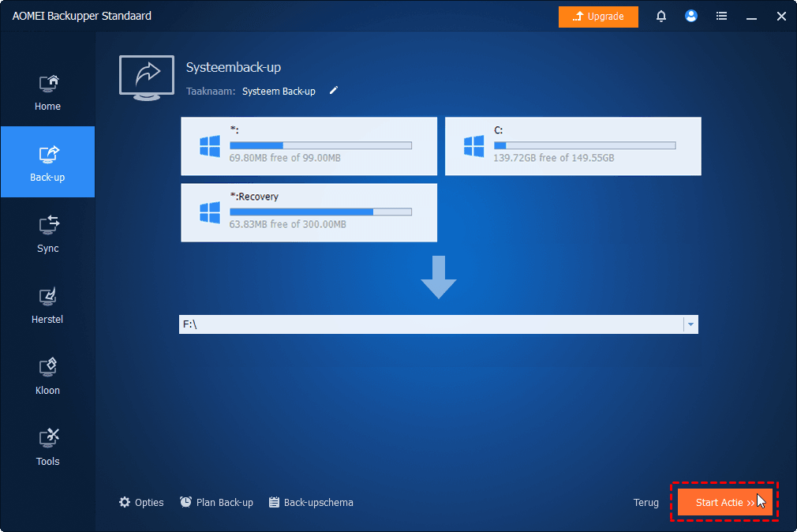Screen dimensions: 797x532
Task: Open Plan Back-up scheduling
Action: tap(216, 503)
